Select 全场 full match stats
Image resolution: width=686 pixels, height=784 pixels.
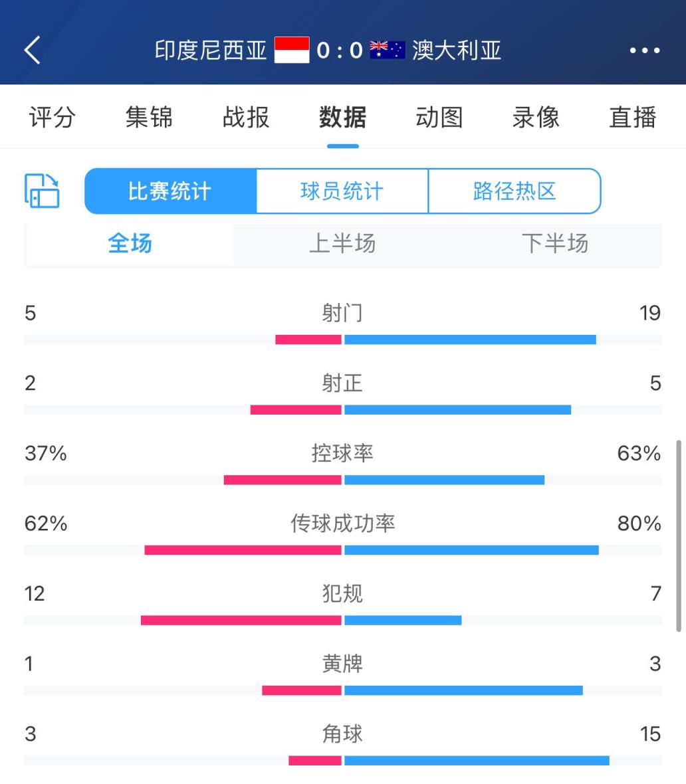coord(130,244)
